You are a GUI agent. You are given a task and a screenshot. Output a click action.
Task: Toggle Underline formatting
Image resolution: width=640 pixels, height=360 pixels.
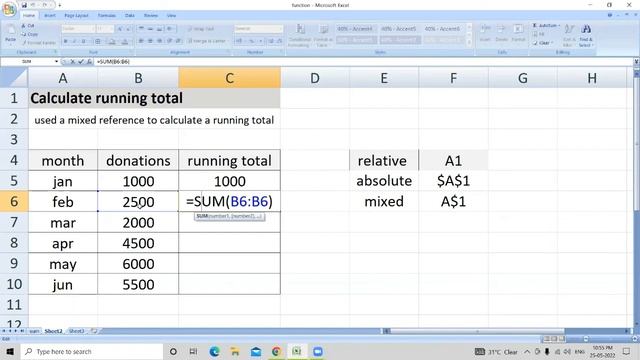coord(83,41)
